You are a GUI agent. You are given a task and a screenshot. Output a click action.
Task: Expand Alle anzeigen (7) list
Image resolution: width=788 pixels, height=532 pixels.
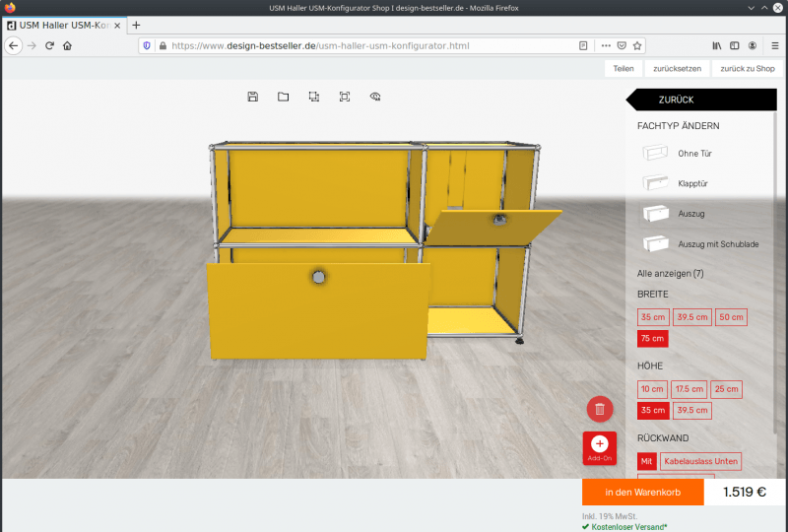[x=671, y=274]
